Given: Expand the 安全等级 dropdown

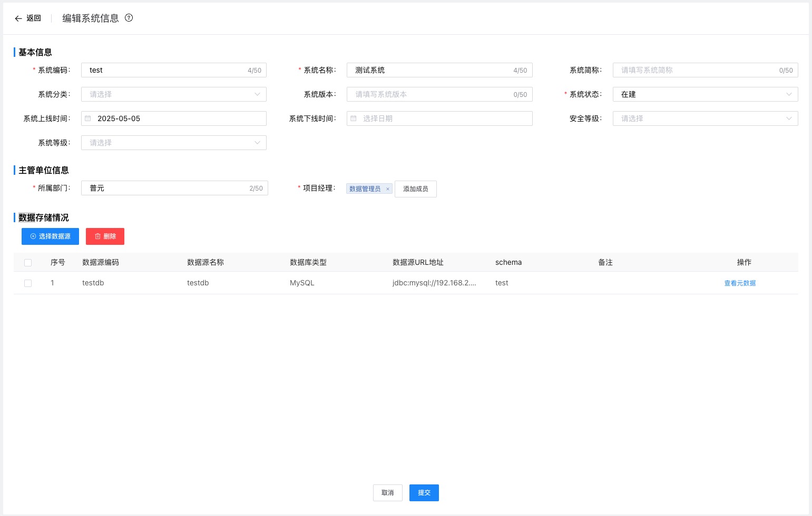Looking at the screenshot, I should point(705,118).
